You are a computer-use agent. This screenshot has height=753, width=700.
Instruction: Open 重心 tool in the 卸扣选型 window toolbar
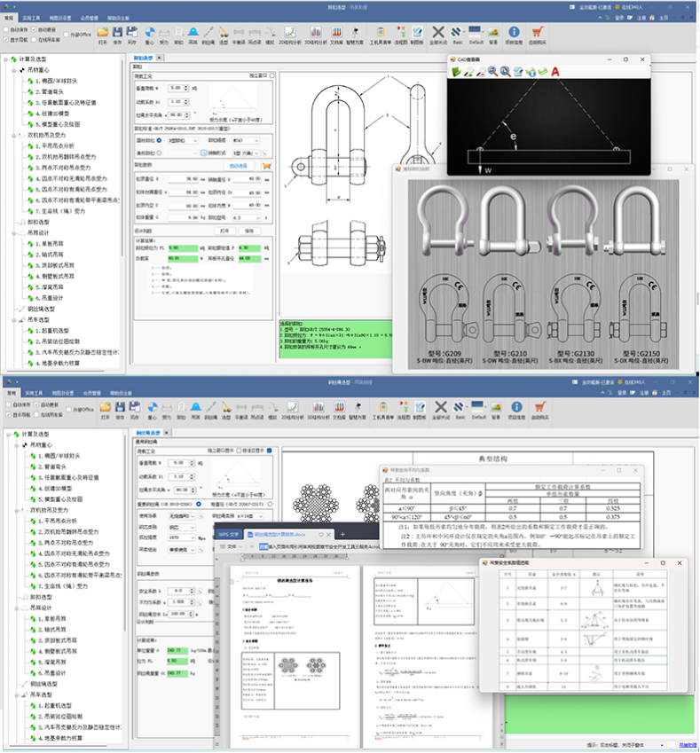coord(149,35)
